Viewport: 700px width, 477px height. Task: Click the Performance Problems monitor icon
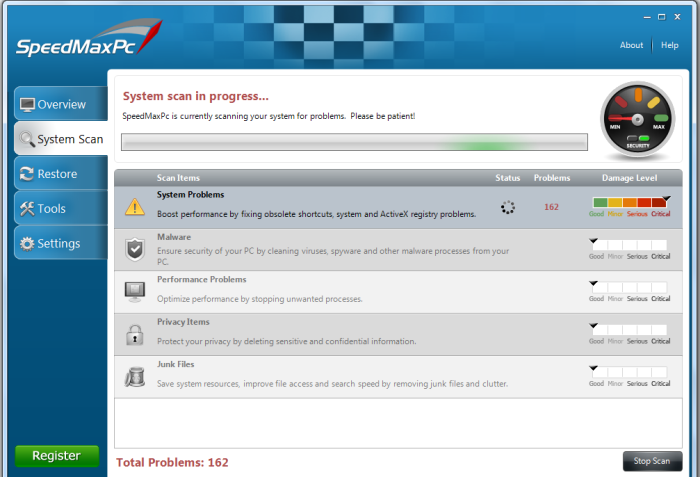(x=135, y=292)
